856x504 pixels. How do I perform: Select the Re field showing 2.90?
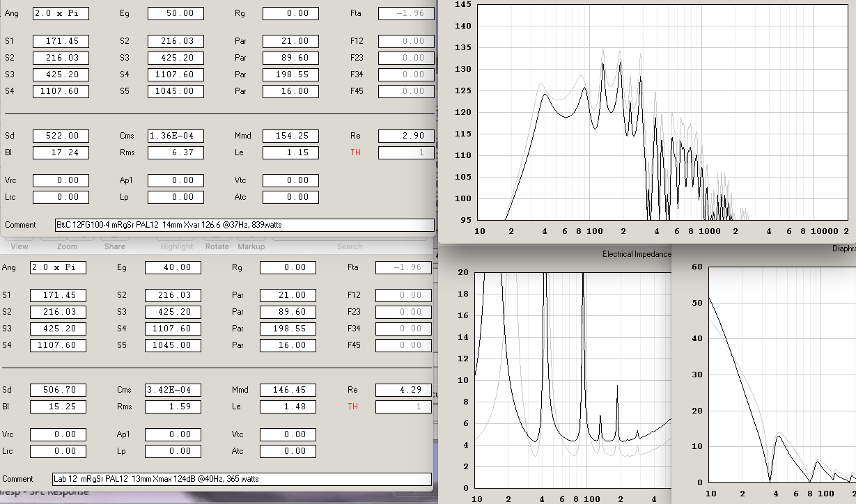406,136
